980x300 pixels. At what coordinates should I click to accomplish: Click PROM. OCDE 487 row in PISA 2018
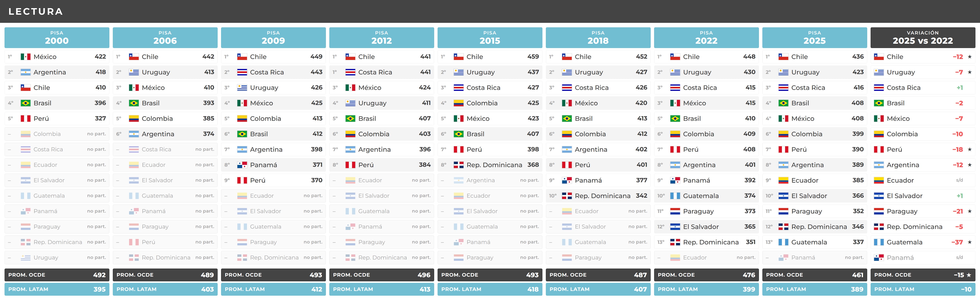click(598, 275)
